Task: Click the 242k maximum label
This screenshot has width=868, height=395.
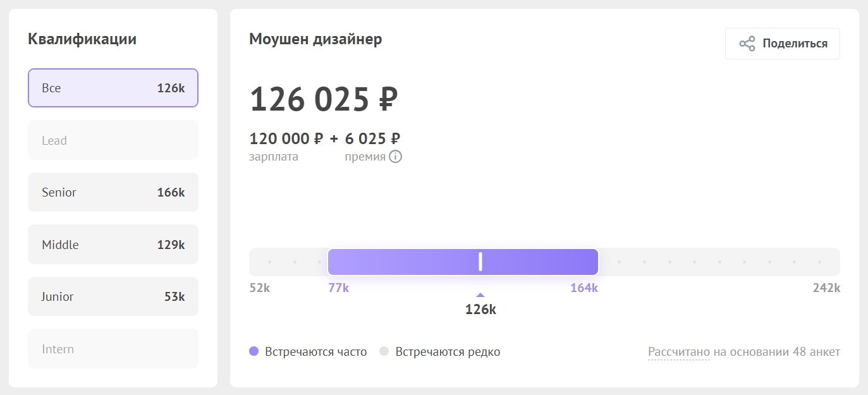Action: (826, 288)
